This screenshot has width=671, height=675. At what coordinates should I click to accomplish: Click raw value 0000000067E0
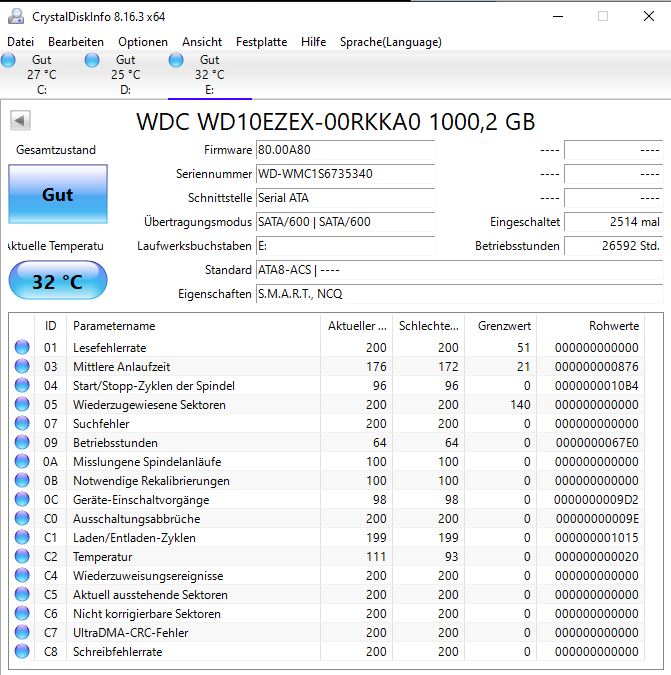[x=597, y=443]
